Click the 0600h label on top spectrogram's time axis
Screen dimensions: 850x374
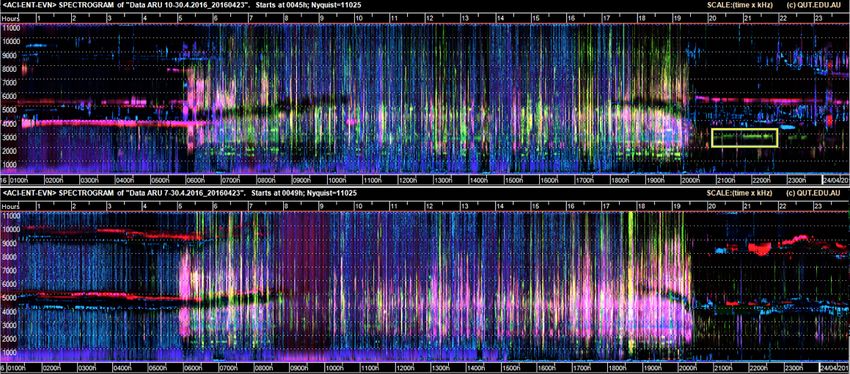[195, 180]
